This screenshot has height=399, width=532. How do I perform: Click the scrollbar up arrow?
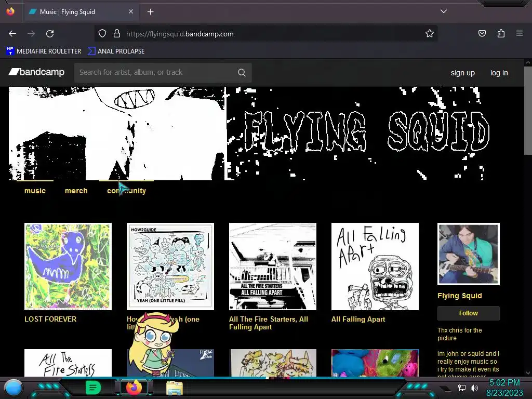pyautogui.click(x=528, y=62)
